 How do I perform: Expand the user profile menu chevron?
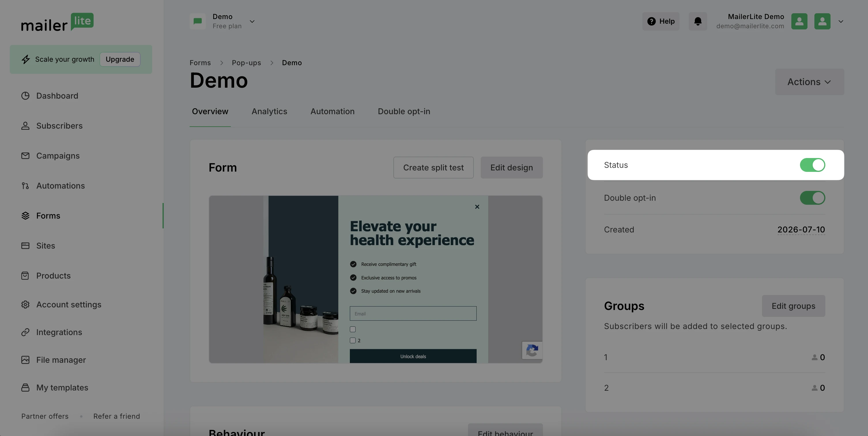(841, 21)
